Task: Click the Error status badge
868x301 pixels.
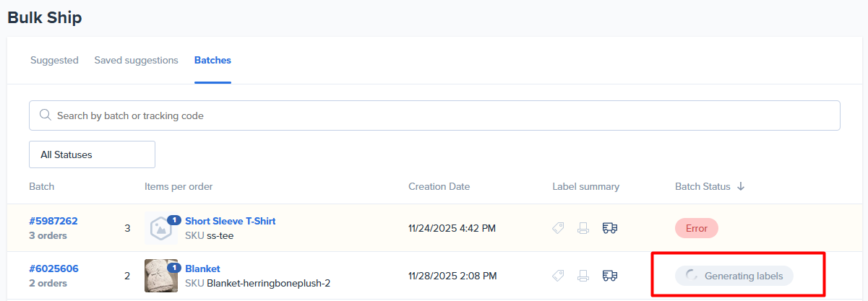Action: click(x=696, y=228)
